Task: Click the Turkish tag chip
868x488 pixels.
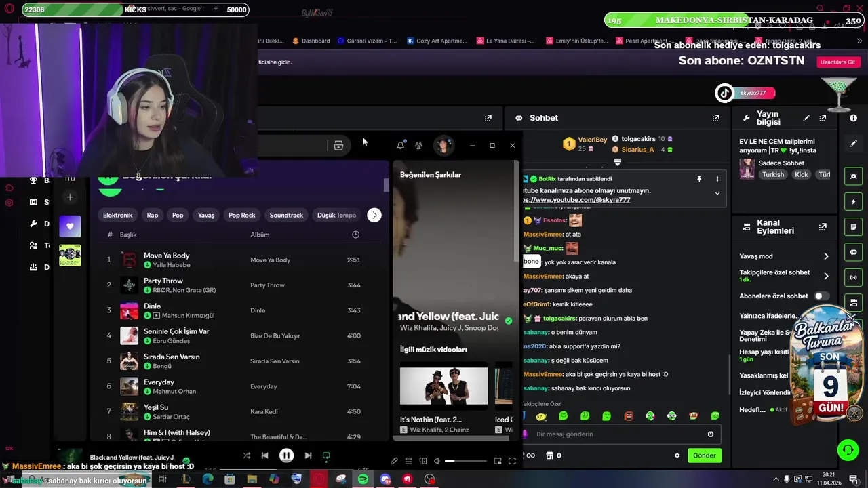Action: (773, 174)
